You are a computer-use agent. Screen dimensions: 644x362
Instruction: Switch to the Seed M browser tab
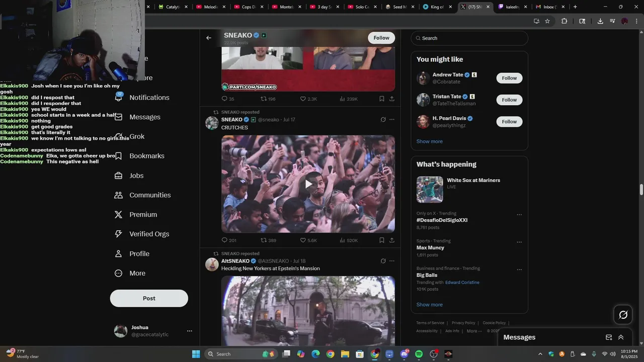(x=400, y=7)
